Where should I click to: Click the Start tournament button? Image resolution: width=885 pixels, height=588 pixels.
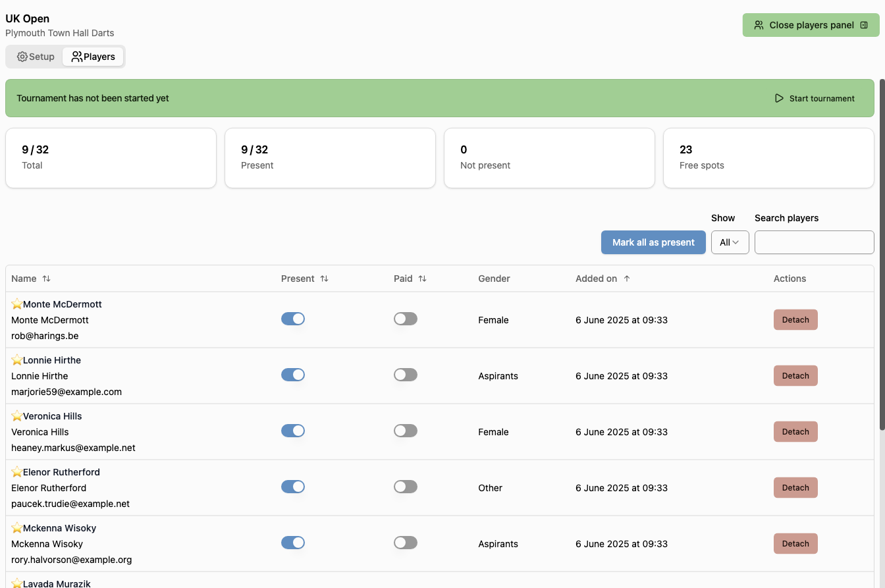(x=814, y=98)
